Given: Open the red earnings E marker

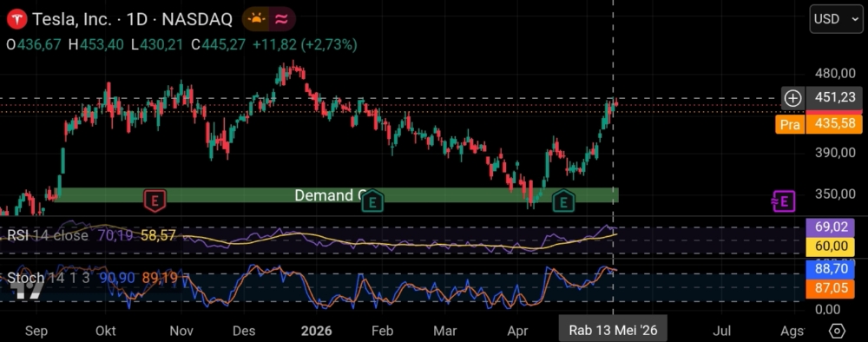Looking at the screenshot, I should [155, 201].
